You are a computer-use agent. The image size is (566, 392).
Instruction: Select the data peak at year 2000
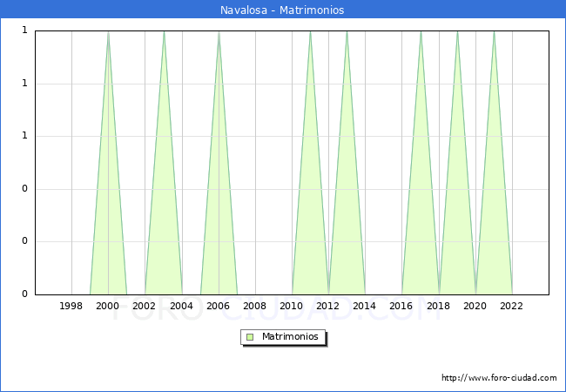[x=108, y=33]
